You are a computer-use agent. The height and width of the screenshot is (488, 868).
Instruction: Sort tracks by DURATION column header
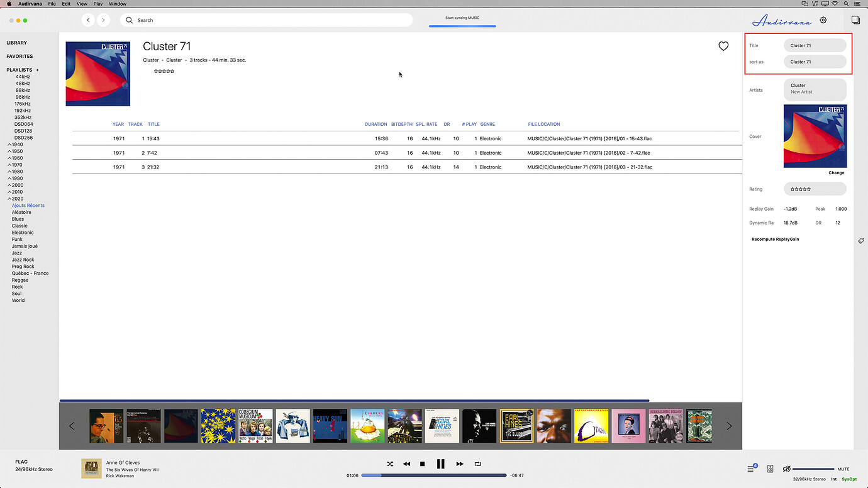pos(376,124)
